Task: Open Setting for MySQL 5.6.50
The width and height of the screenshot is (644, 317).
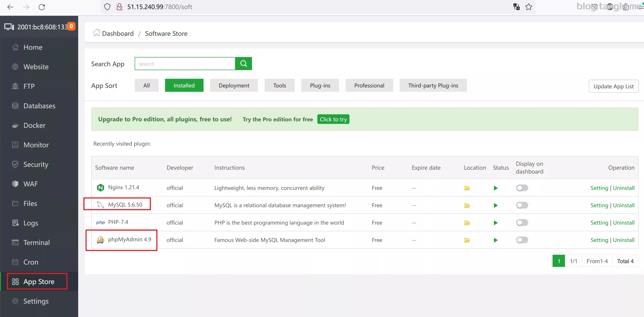Action: point(599,205)
